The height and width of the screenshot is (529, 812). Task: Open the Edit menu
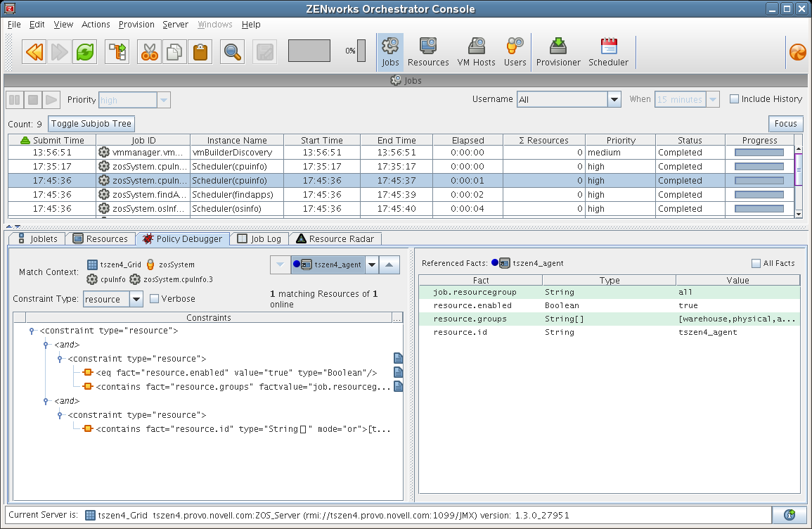coord(37,25)
